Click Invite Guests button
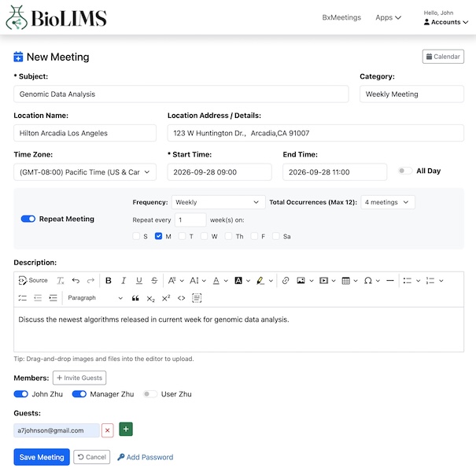 (x=79, y=378)
